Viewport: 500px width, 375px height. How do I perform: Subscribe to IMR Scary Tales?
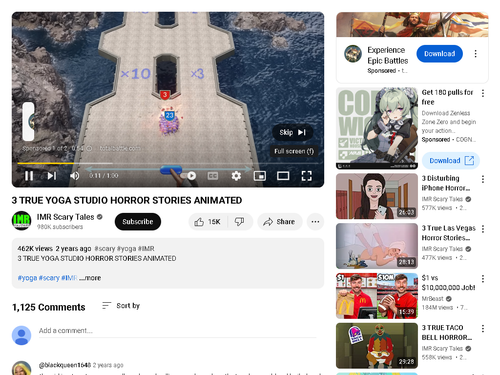[138, 222]
